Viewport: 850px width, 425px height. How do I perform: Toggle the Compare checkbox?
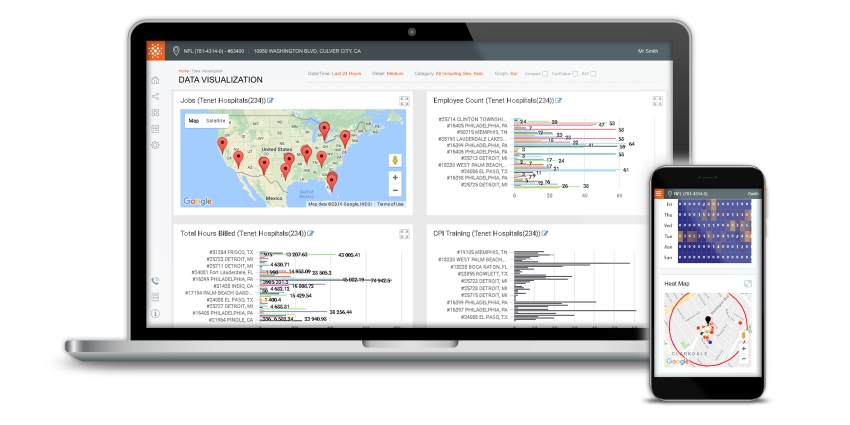click(x=545, y=74)
